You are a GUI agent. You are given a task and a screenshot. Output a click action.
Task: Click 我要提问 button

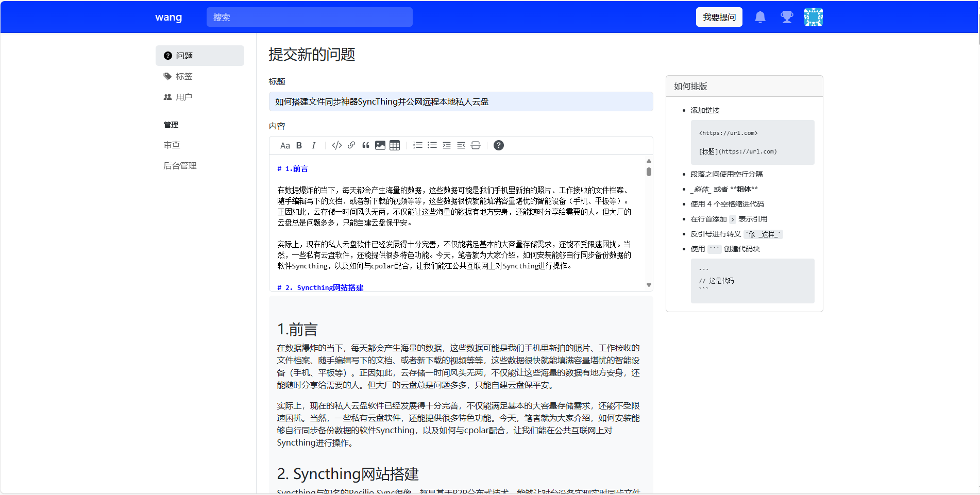(x=719, y=17)
